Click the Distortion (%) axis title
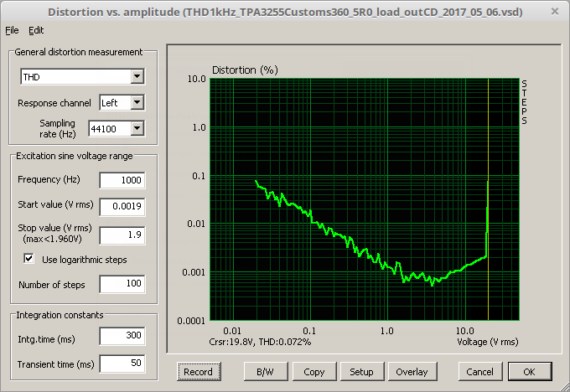 pyautogui.click(x=245, y=70)
